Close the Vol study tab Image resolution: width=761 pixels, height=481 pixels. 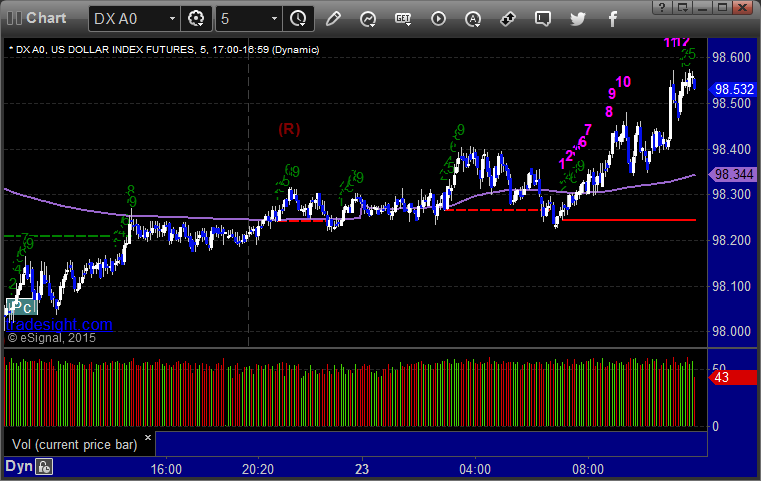coord(148,438)
